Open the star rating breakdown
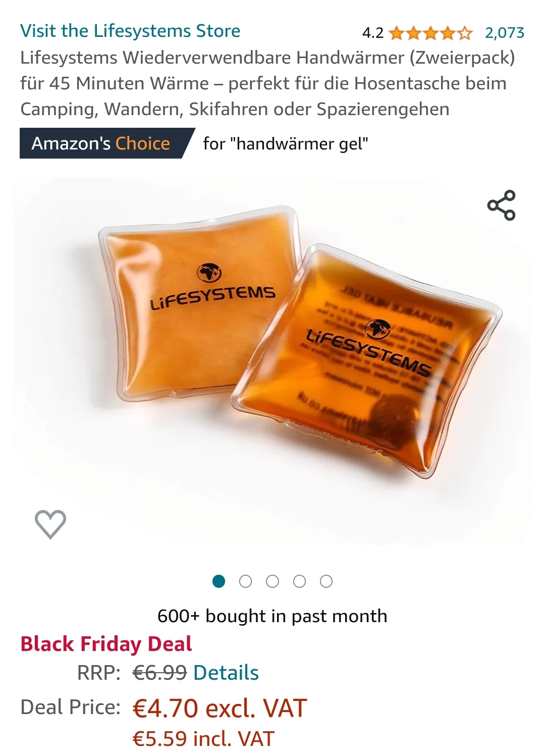 click(431, 33)
